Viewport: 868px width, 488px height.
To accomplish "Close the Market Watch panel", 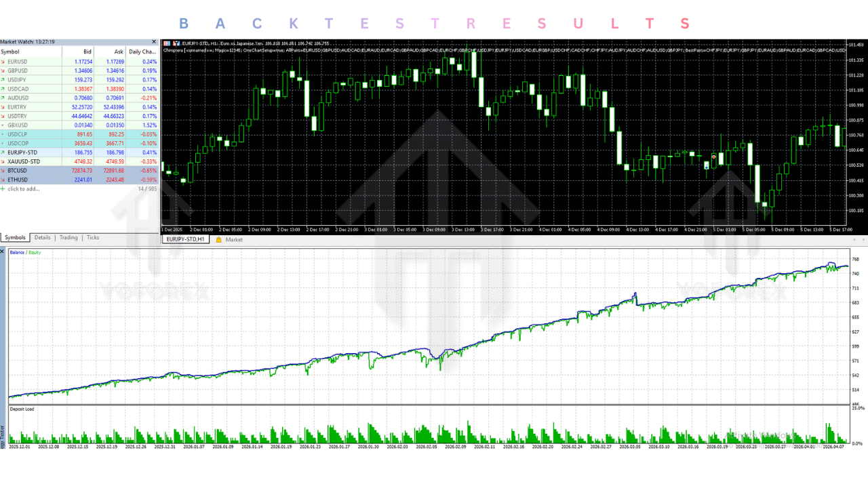I will point(154,42).
